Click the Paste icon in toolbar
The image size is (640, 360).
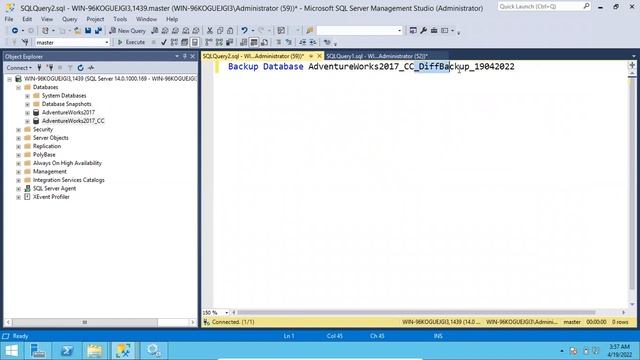(230, 31)
